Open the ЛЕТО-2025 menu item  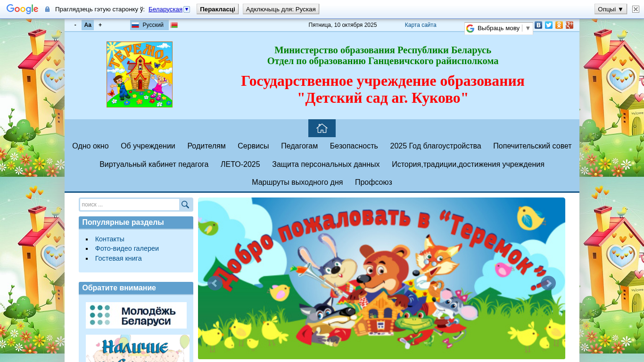pyautogui.click(x=240, y=165)
